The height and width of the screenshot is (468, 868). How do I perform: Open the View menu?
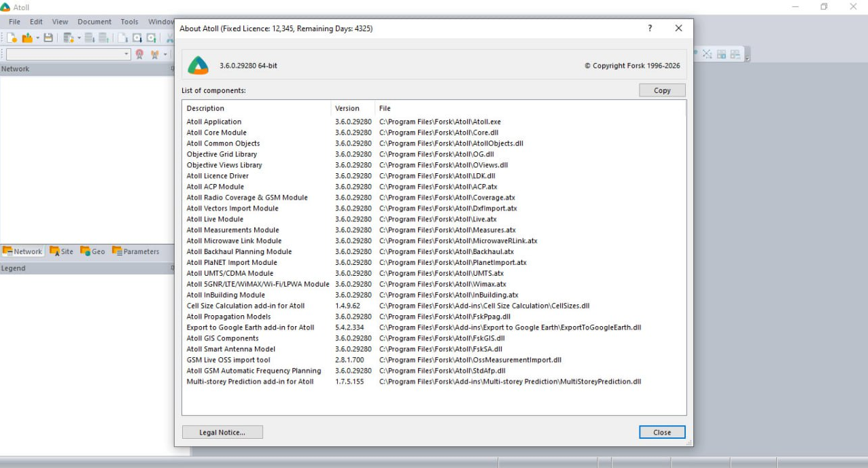coord(60,22)
